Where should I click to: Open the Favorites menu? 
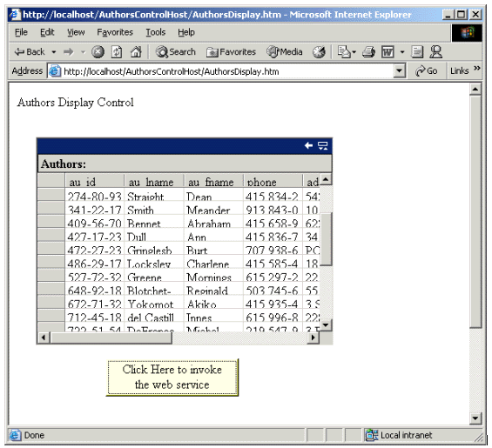point(115,32)
